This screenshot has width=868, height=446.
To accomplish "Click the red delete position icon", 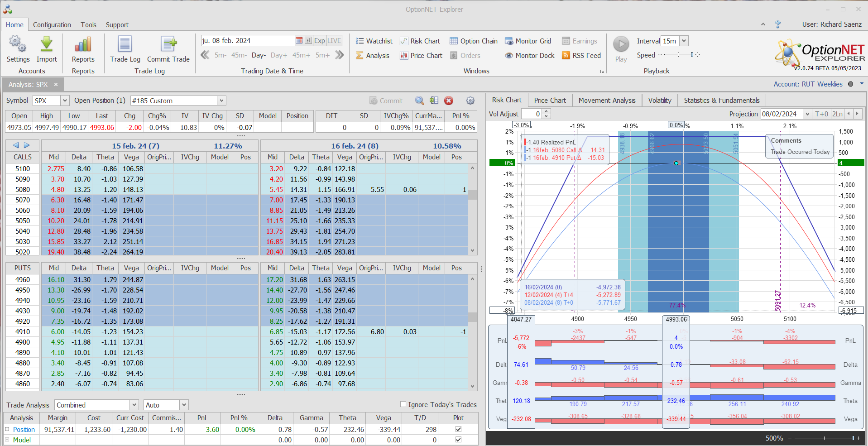I will point(449,101).
